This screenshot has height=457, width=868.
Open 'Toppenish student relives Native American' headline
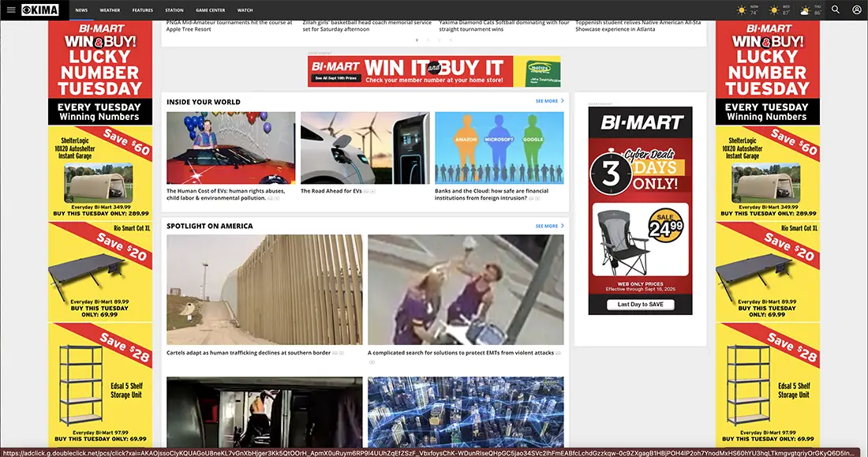pyautogui.click(x=638, y=25)
